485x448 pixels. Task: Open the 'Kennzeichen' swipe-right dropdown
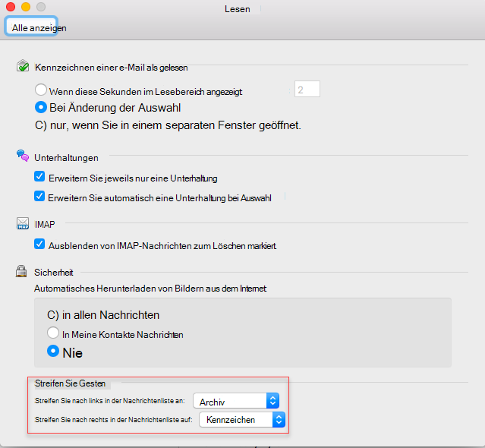coord(241,419)
